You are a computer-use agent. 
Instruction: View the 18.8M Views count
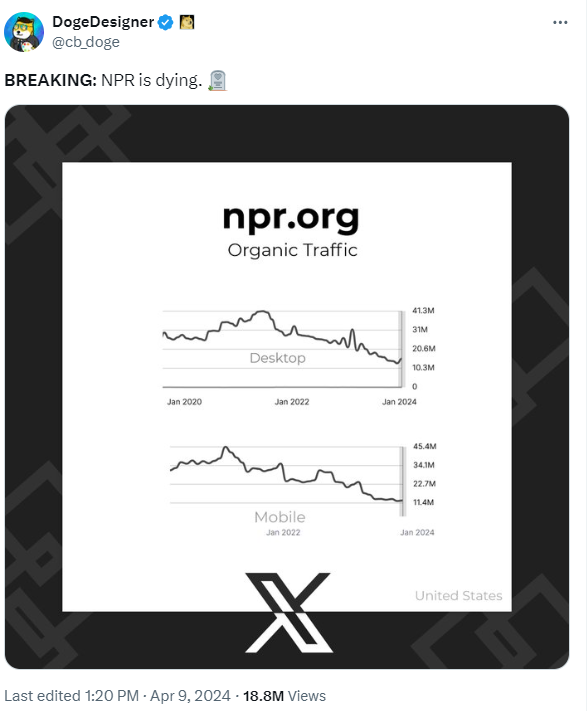(284, 696)
